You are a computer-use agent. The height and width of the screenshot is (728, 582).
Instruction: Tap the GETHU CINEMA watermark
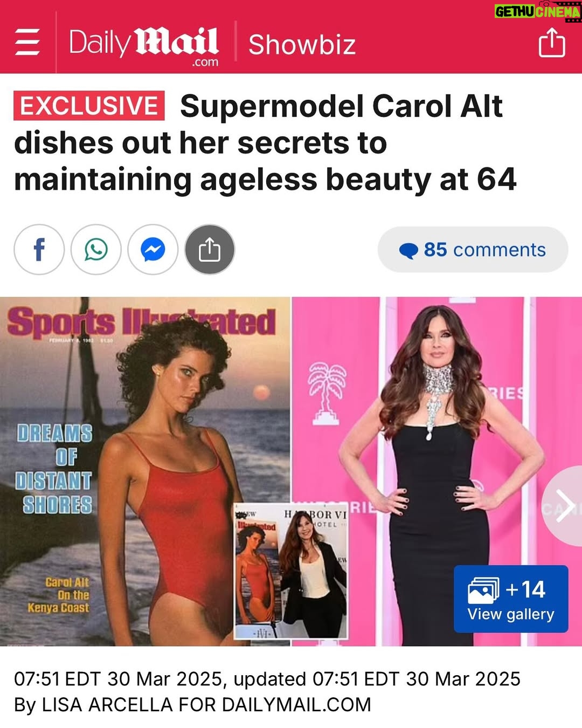point(538,11)
